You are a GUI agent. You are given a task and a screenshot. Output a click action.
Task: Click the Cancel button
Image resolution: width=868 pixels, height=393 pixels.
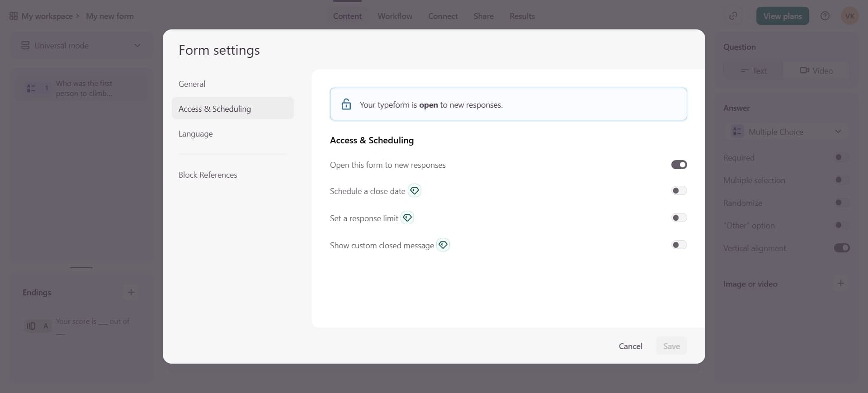click(x=630, y=346)
